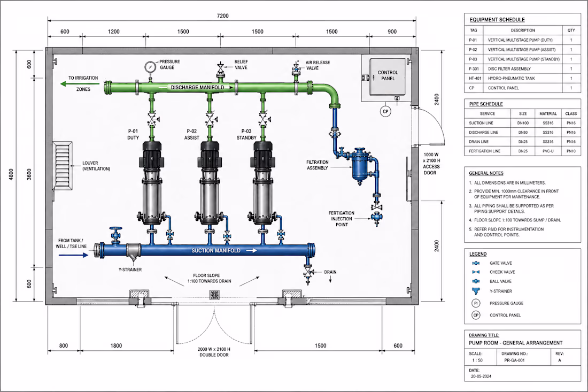Click the EQUIPMENT SCHEDULE heading
The image size is (588, 392).
[497, 19]
